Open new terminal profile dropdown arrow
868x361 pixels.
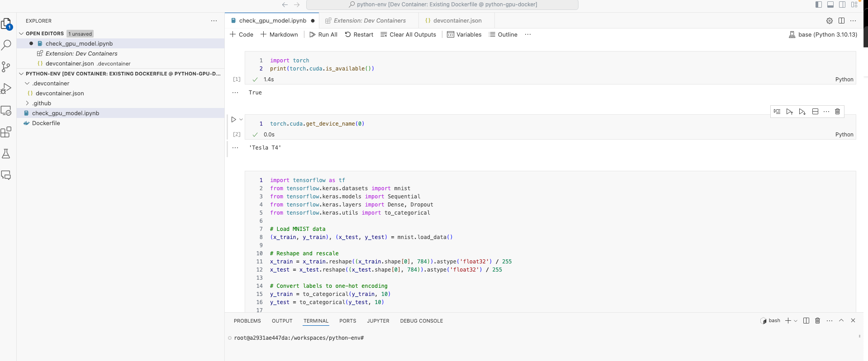[796, 321]
